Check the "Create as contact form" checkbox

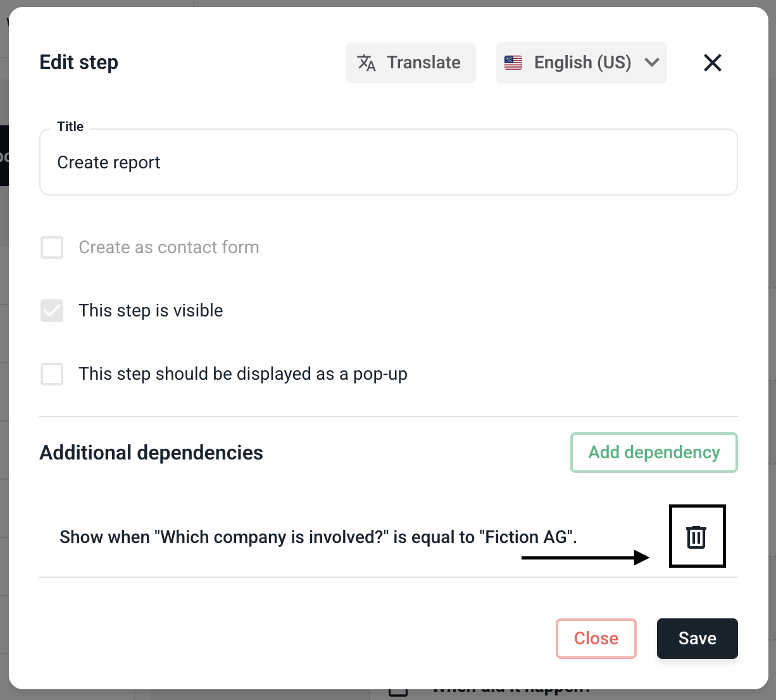[52, 247]
